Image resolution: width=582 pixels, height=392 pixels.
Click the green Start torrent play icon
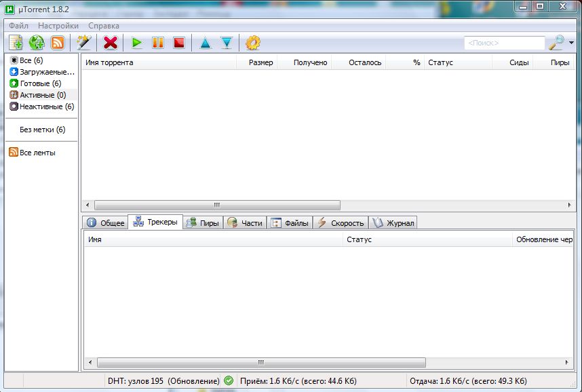coord(137,43)
